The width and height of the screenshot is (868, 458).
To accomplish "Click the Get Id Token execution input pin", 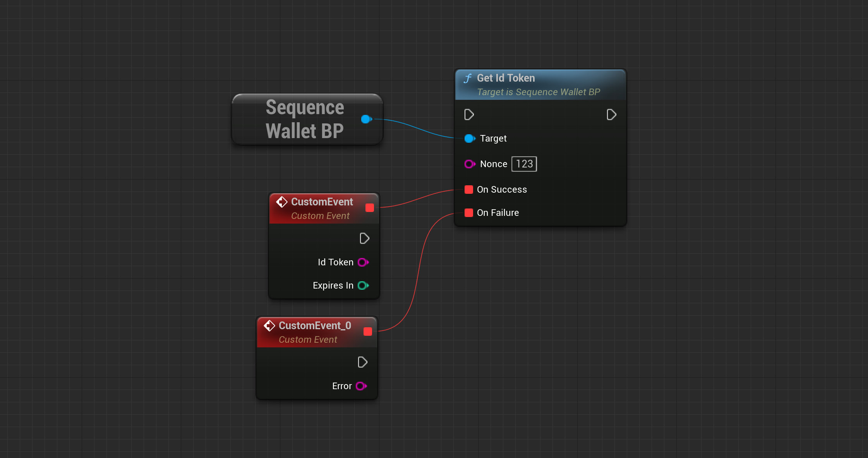I will (x=469, y=114).
